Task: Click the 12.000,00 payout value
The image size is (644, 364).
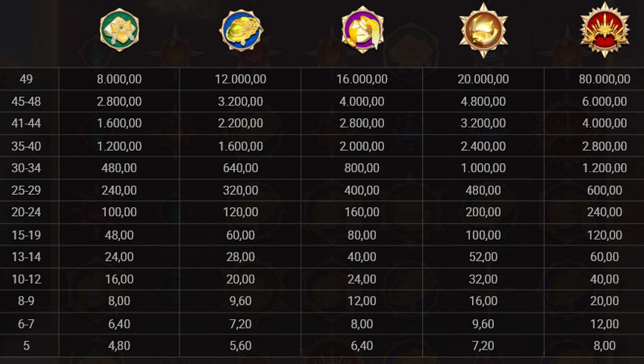Action: 241,79
